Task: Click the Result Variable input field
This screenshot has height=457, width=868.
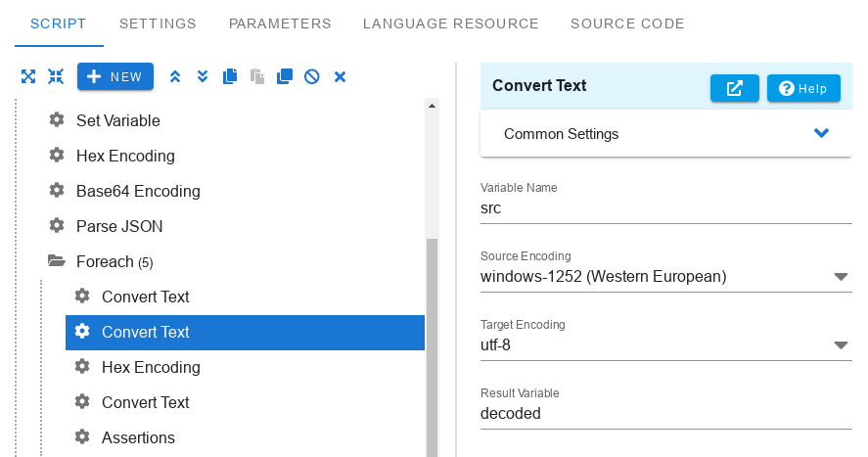Action: click(x=666, y=413)
